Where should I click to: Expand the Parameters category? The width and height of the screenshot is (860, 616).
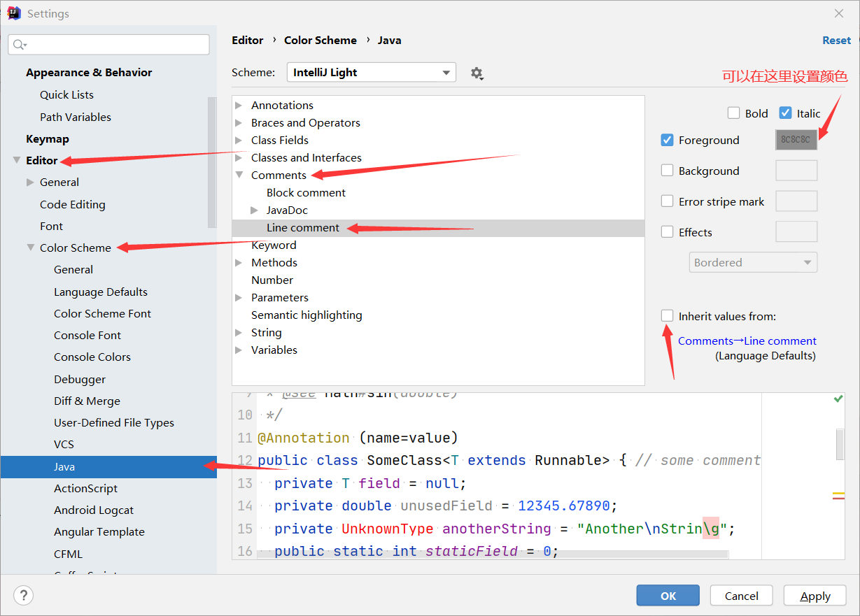pos(239,297)
